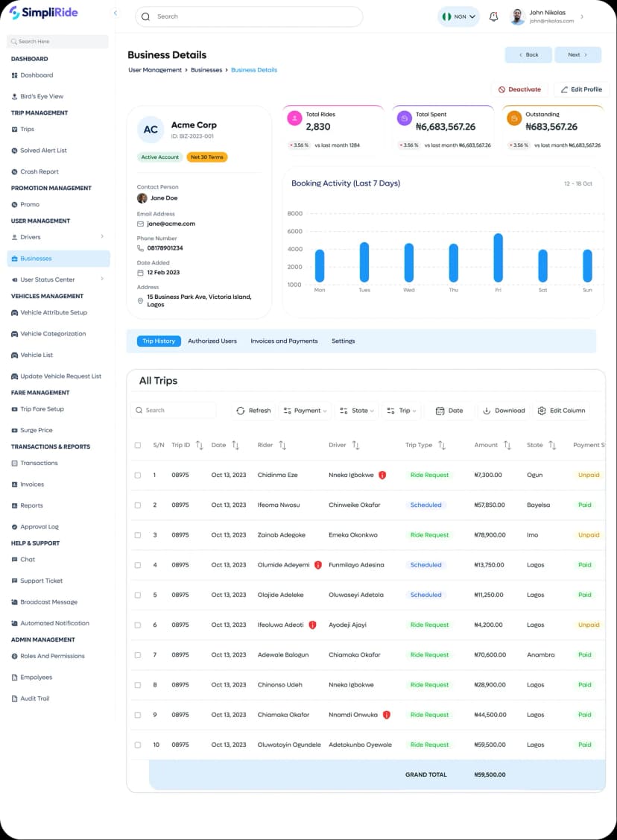Open the Date filter picker
Screen dimensions: 617x840
pyautogui.click(x=449, y=411)
